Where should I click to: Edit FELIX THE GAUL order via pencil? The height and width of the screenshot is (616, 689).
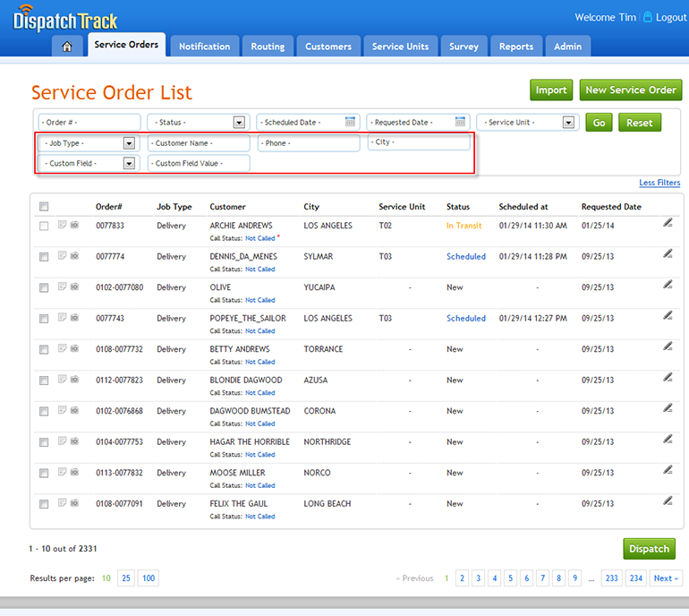(x=668, y=501)
